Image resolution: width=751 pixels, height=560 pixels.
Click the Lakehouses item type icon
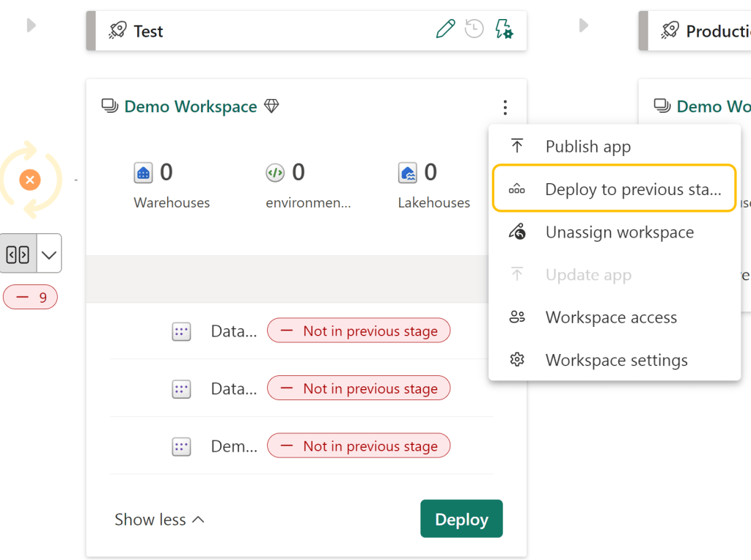[x=408, y=173]
